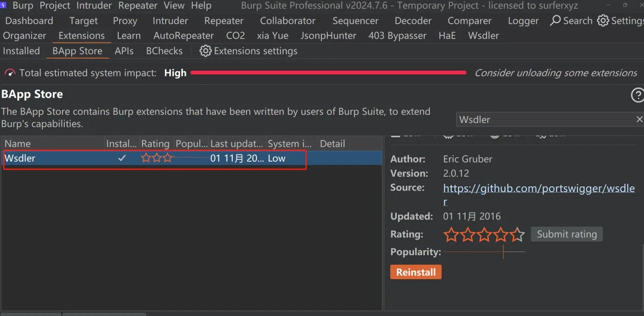Switch to the Proxy tab
Viewport: 644px width, 316px height.
(125, 21)
